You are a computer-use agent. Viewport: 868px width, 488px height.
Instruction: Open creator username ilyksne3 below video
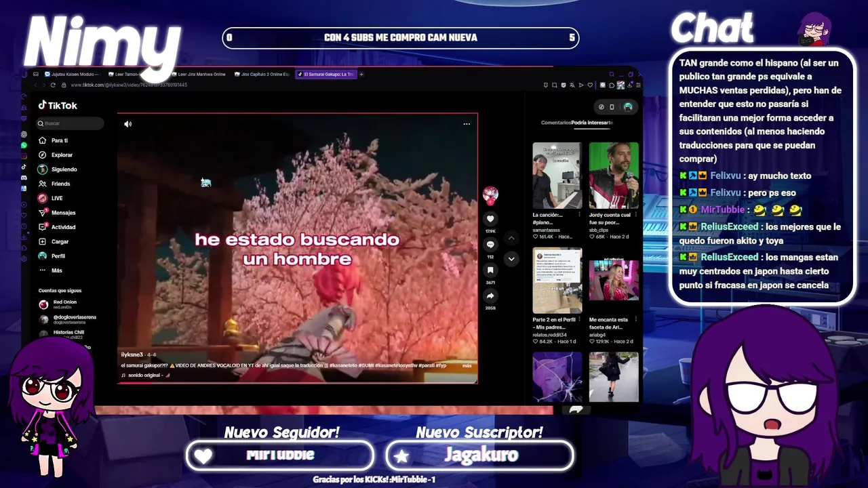click(x=132, y=354)
